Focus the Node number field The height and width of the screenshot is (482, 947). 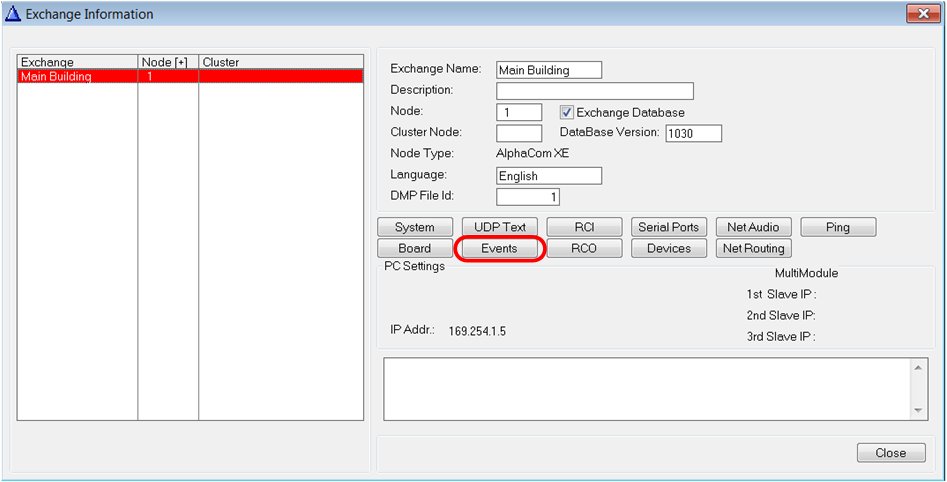(519, 112)
